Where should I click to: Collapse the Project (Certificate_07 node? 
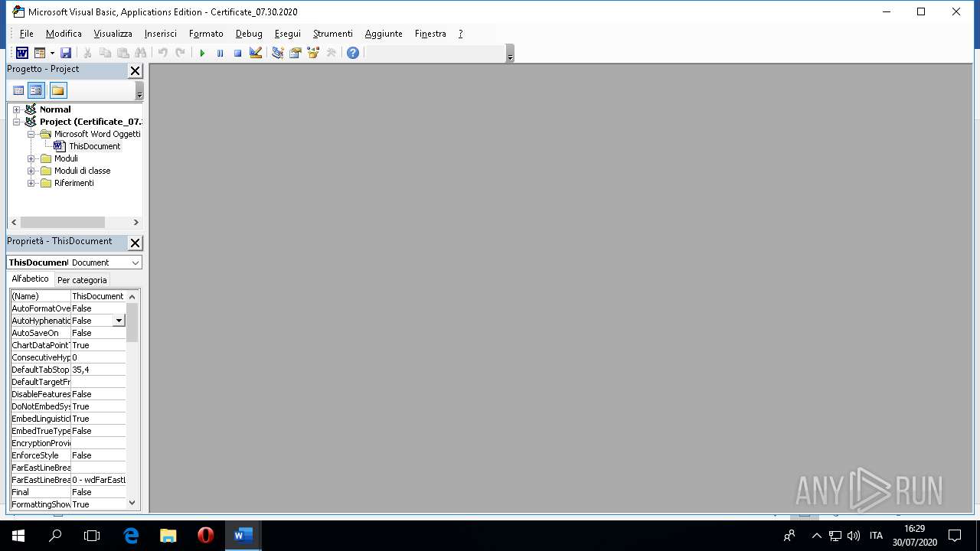[x=16, y=122]
